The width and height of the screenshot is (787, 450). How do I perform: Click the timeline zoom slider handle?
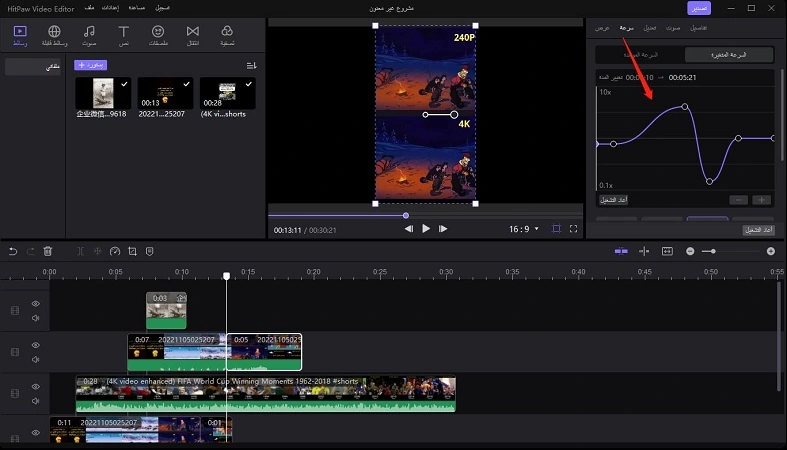(713, 251)
